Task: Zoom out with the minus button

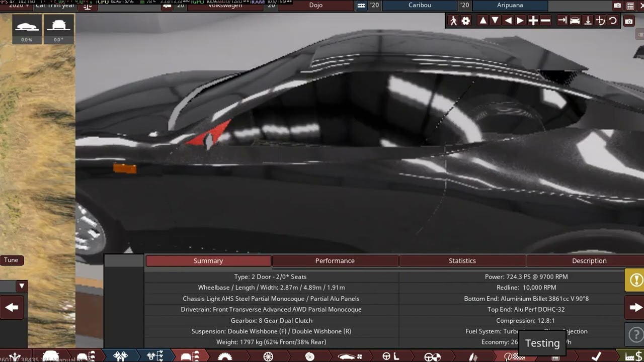Action: [545, 21]
